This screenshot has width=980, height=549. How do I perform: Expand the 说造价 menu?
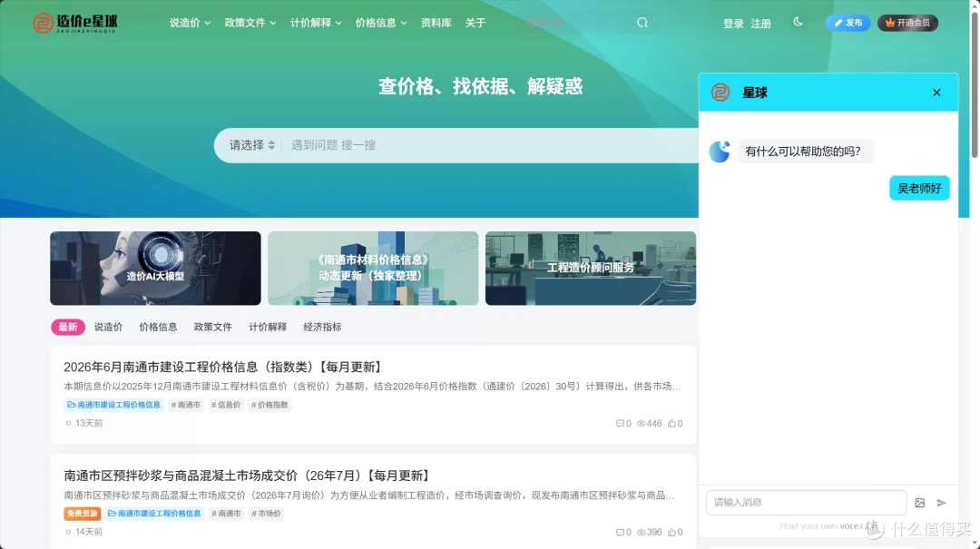pos(190,23)
